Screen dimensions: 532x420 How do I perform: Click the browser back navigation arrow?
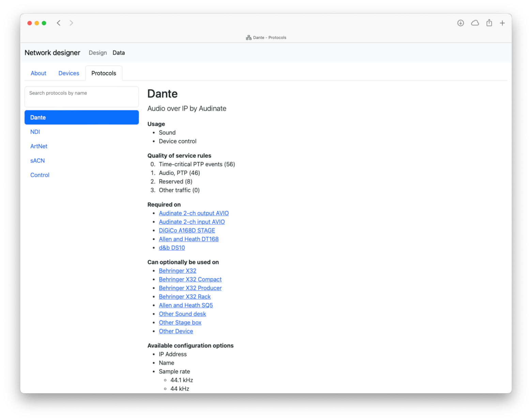[59, 23]
